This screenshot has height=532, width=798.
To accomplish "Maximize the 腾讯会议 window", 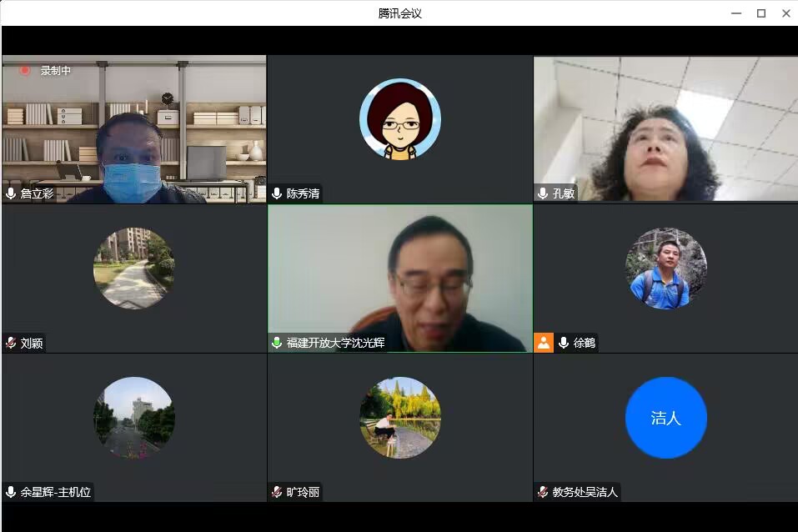I will (760, 13).
